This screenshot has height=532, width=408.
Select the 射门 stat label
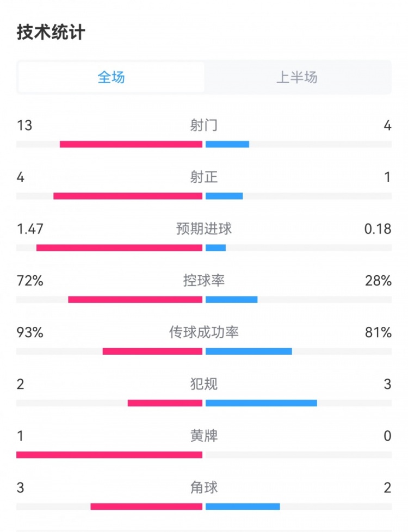point(204,126)
